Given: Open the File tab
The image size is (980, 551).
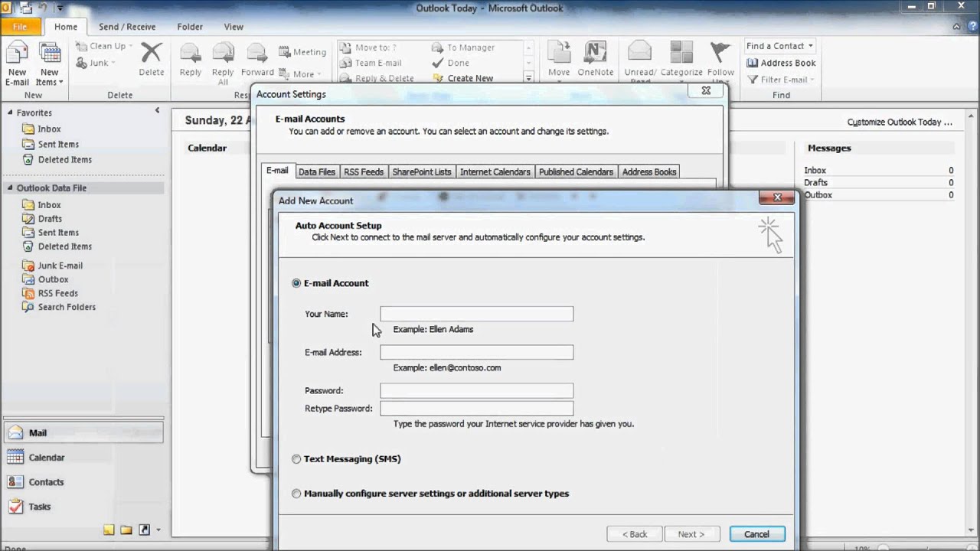Looking at the screenshot, I should [x=20, y=26].
